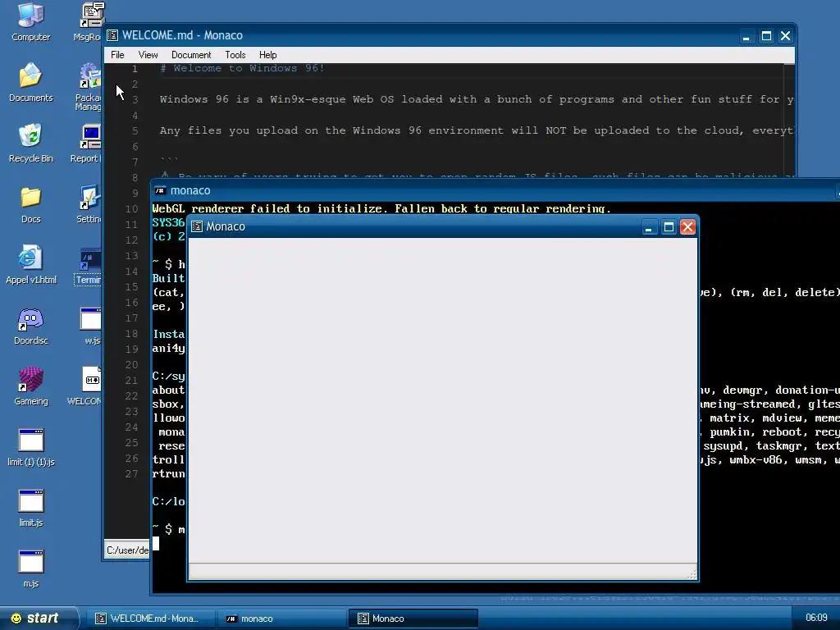Minimize the front Monaco window
This screenshot has height=630, width=840.
649,227
